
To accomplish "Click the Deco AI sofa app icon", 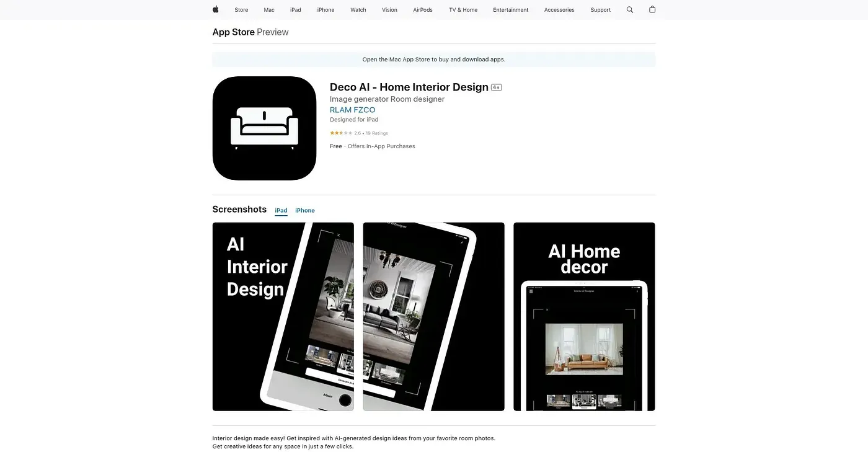I will [264, 128].
